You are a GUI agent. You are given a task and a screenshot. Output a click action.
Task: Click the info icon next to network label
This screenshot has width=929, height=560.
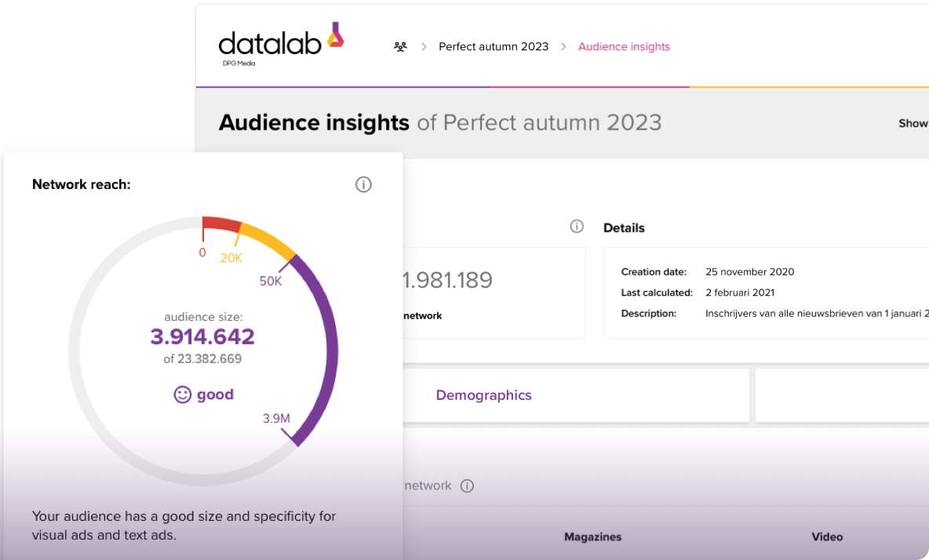click(467, 485)
